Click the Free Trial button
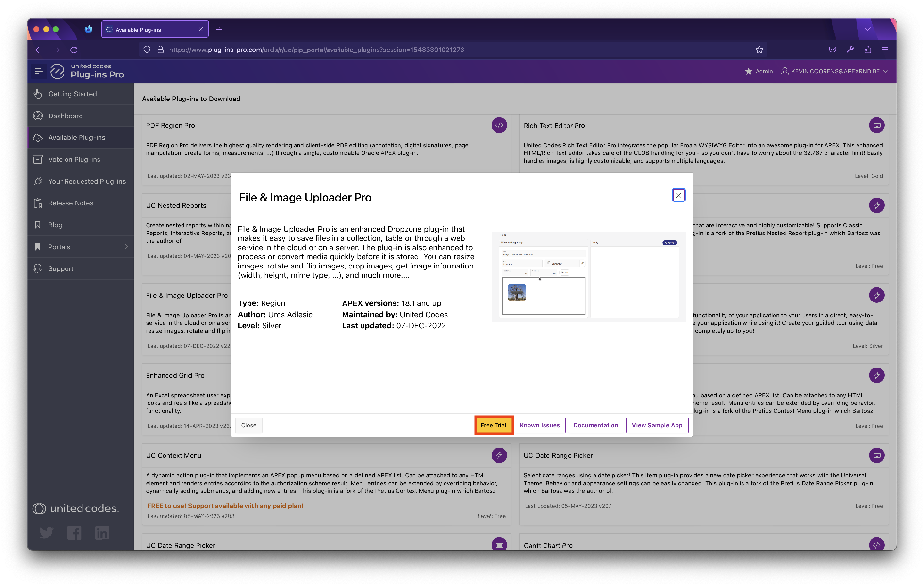This screenshot has width=924, height=586. pyautogui.click(x=494, y=425)
